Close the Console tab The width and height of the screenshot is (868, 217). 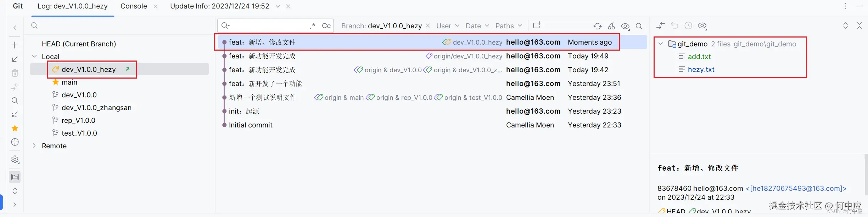coord(156,6)
